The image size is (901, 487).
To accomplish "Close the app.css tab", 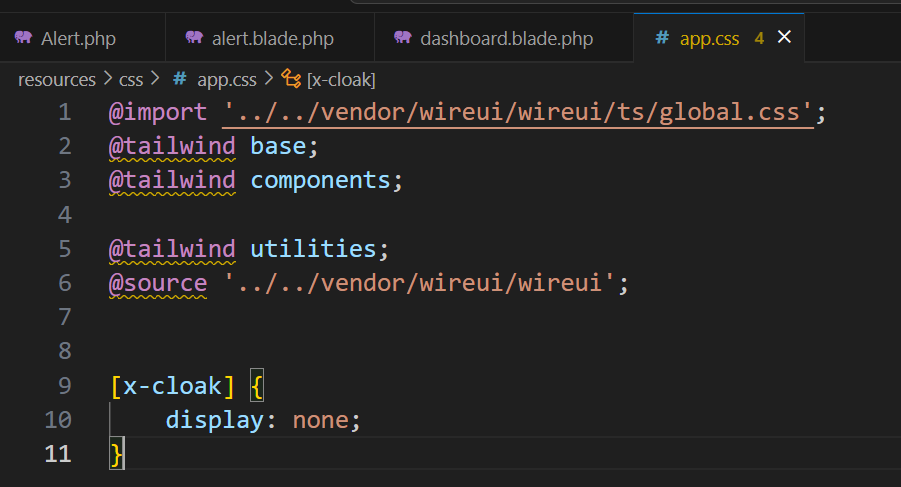I will click(x=784, y=37).
